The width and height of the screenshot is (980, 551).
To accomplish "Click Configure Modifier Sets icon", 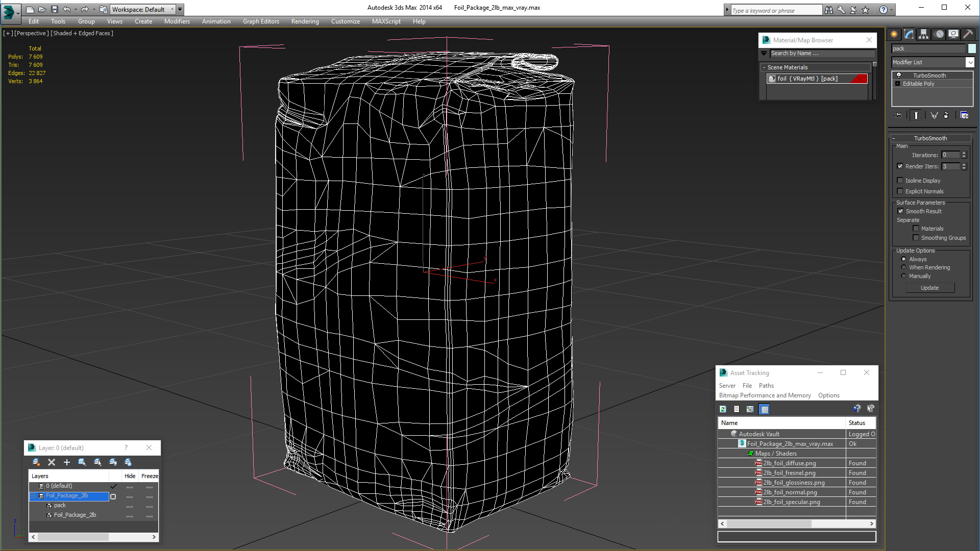I will pyautogui.click(x=964, y=115).
